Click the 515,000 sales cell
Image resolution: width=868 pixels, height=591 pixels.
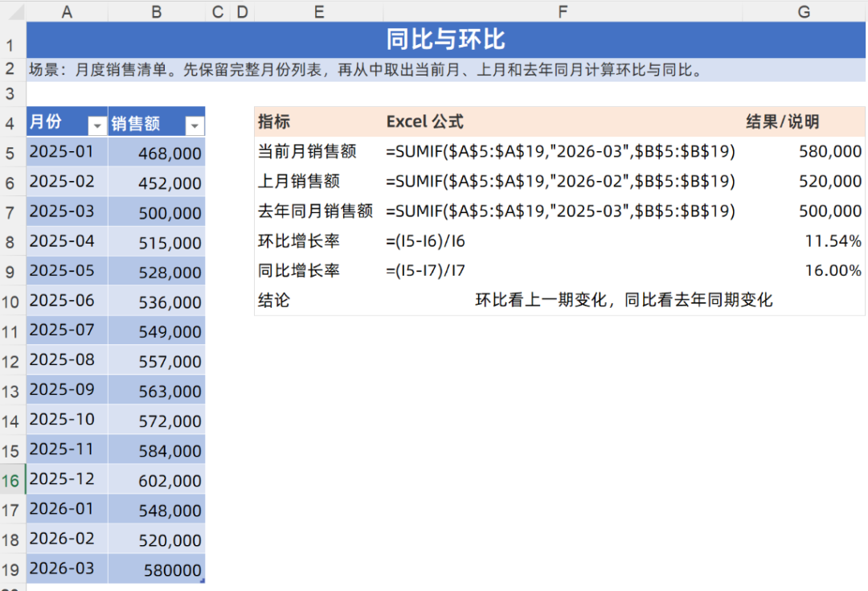point(157,241)
